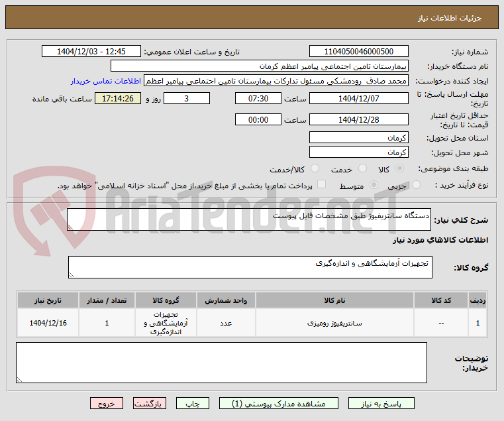Click item name cell 'سانتریفیوژ رومیزی'
Image resolution: width=504 pixels, height=421 pixels.
click(x=334, y=323)
